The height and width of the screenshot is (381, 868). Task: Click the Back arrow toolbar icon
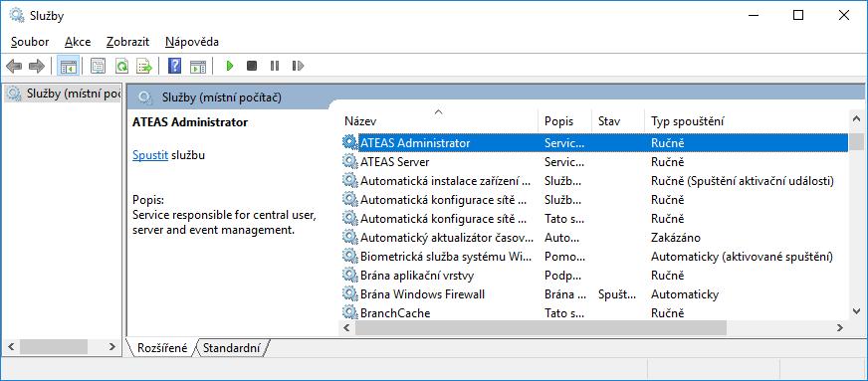tap(14, 67)
